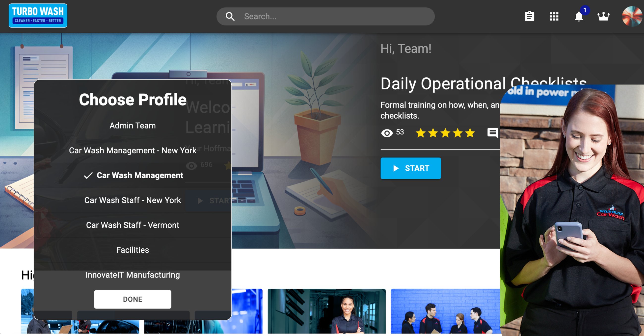This screenshot has width=644, height=336.
Task: View notifications via the bell icon
Action: [579, 17]
